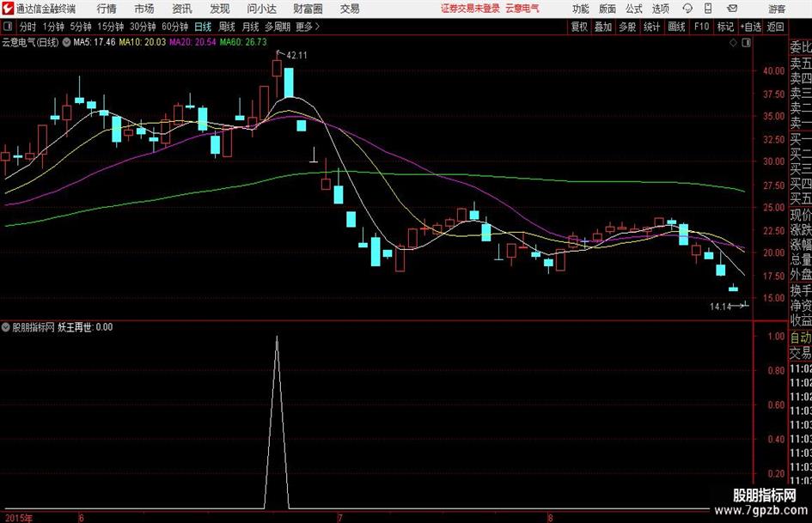Open the 财富圈 menu
This screenshot has width=812, height=523.
pos(308,9)
